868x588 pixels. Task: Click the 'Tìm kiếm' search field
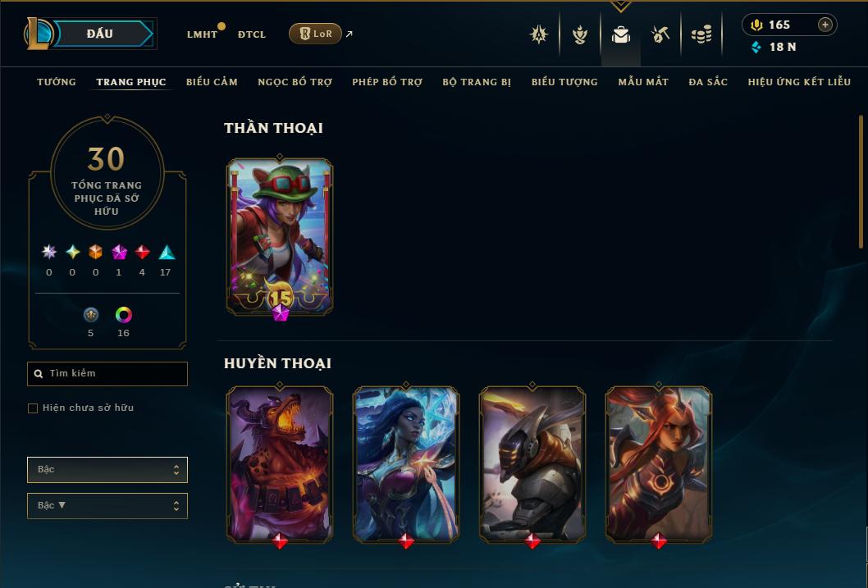point(107,374)
